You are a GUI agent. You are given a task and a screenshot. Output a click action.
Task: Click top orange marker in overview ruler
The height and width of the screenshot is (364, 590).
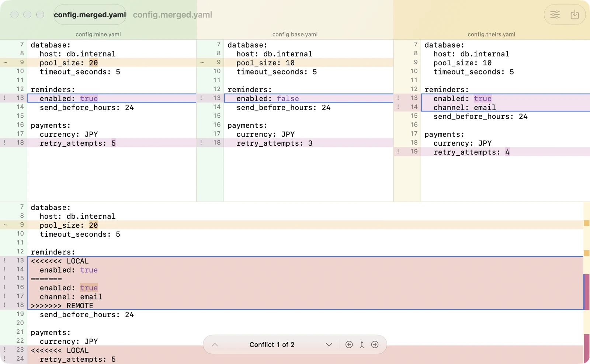[587, 223]
